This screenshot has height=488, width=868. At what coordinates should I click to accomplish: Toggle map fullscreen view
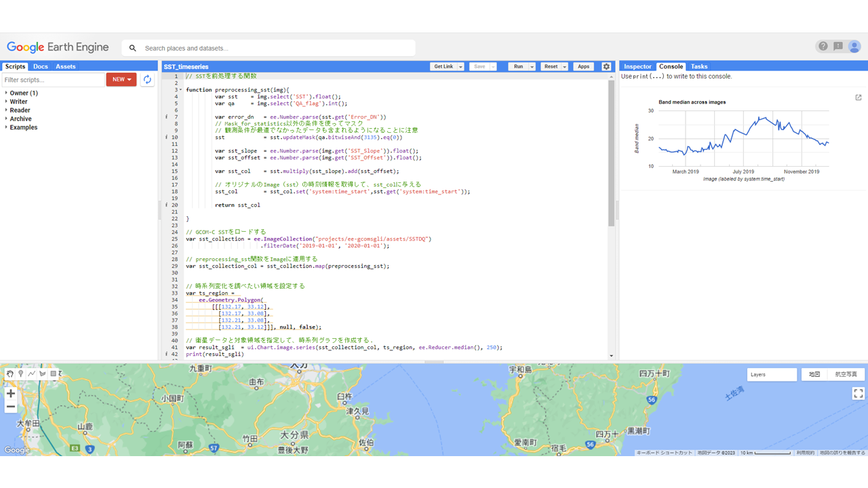click(x=858, y=393)
